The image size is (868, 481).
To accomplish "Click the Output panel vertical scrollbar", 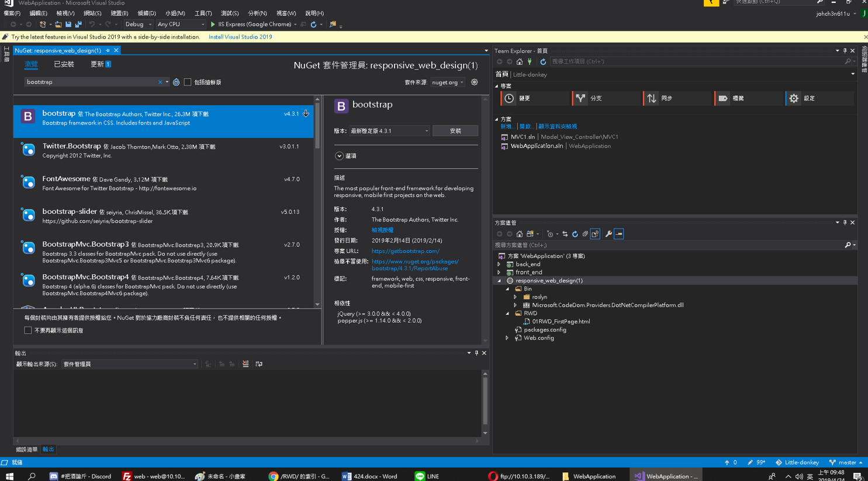I will pyautogui.click(x=485, y=403).
